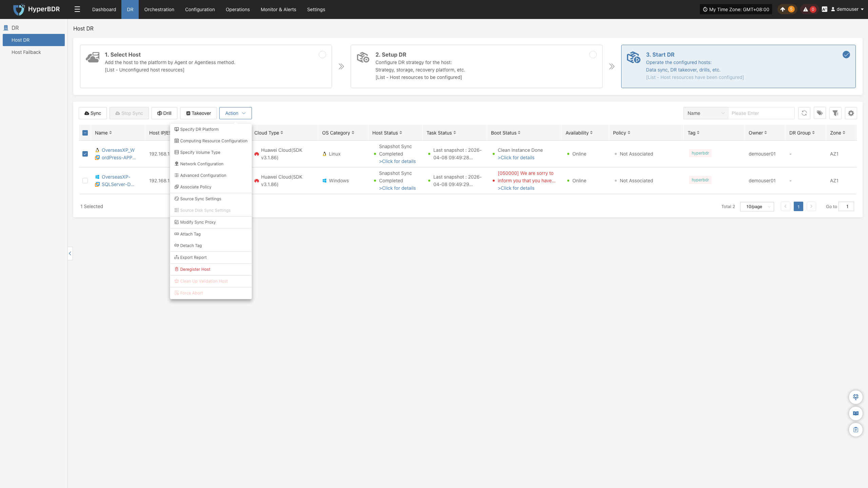This screenshot has width=868, height=488.
Task: Open column settings gear icon
Action: [851, 113]
